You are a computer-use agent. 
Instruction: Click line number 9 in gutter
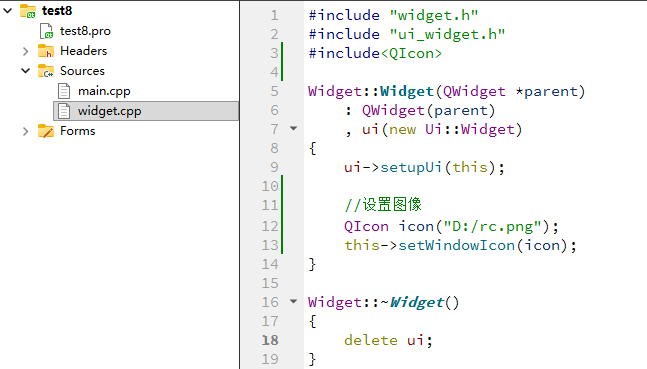coord(274,167)
